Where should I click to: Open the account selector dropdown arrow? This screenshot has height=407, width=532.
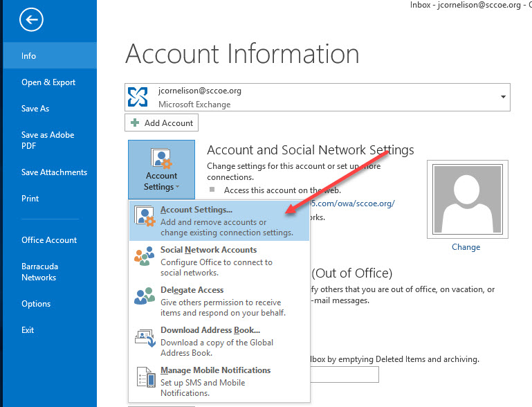click(x=503, y=97)
